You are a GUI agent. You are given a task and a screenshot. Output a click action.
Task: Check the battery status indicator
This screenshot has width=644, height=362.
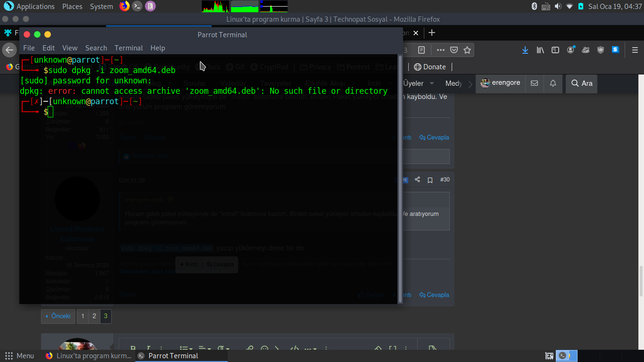(581, 6)
